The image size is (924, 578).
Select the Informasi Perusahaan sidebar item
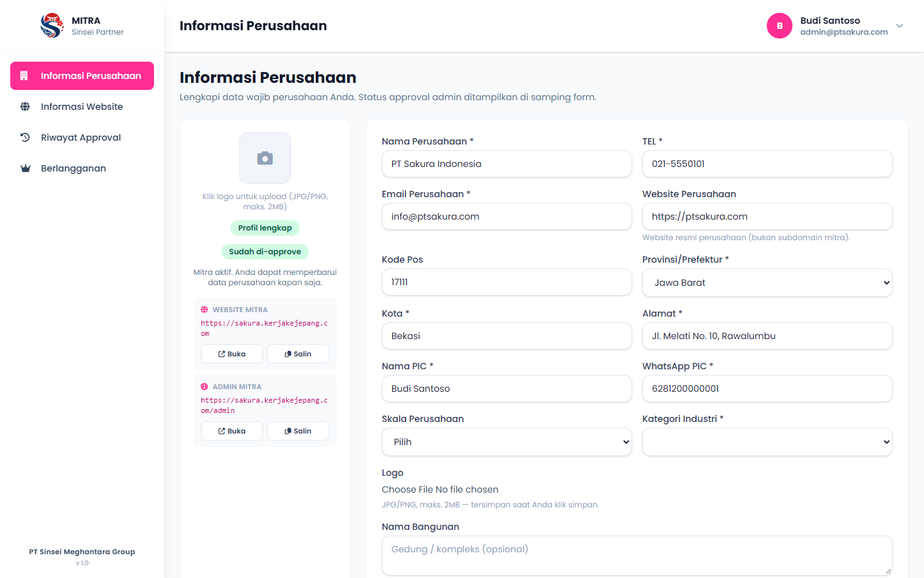(82, 76)
